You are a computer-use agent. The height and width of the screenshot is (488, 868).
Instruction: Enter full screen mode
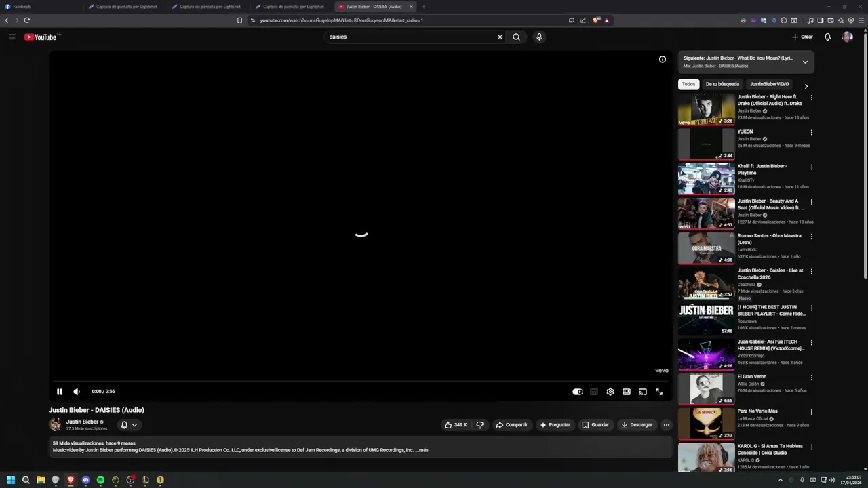click(x=659, y=392)
